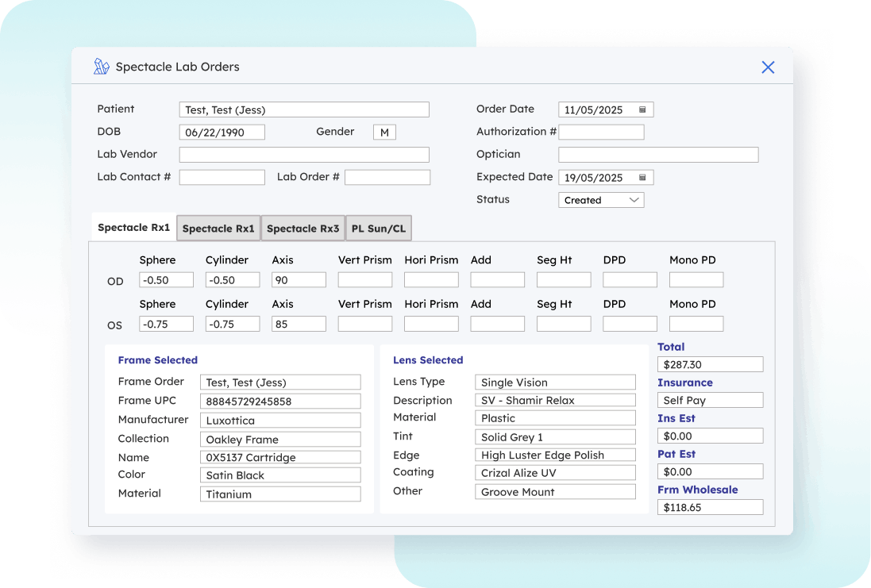Image resolution: width=871 pixels, height=588 pixels.
Task: Open the Order Date calendar picker
Action: click(642, 110)
